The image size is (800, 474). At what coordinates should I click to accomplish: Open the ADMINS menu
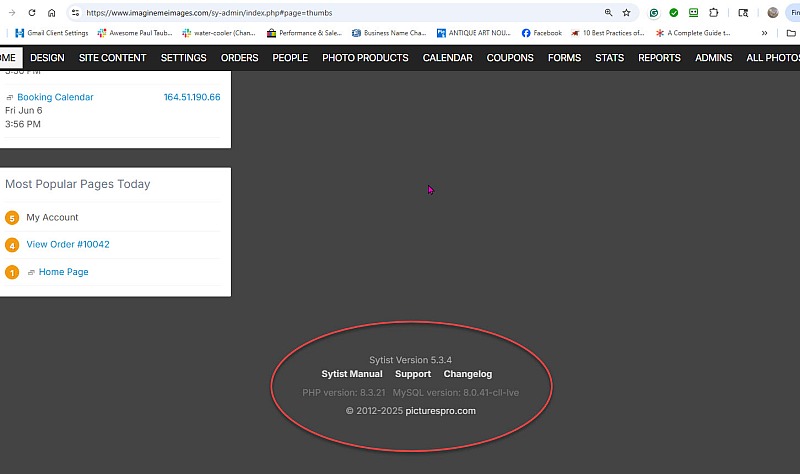(713, 58)
